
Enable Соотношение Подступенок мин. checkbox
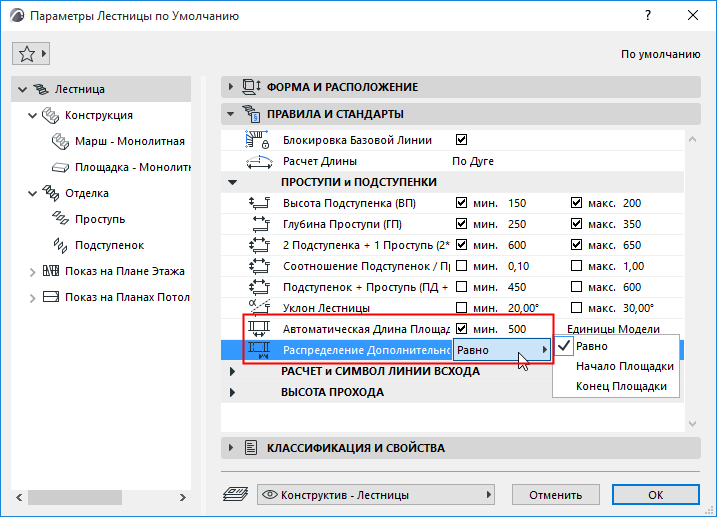[x=461, y=266]
